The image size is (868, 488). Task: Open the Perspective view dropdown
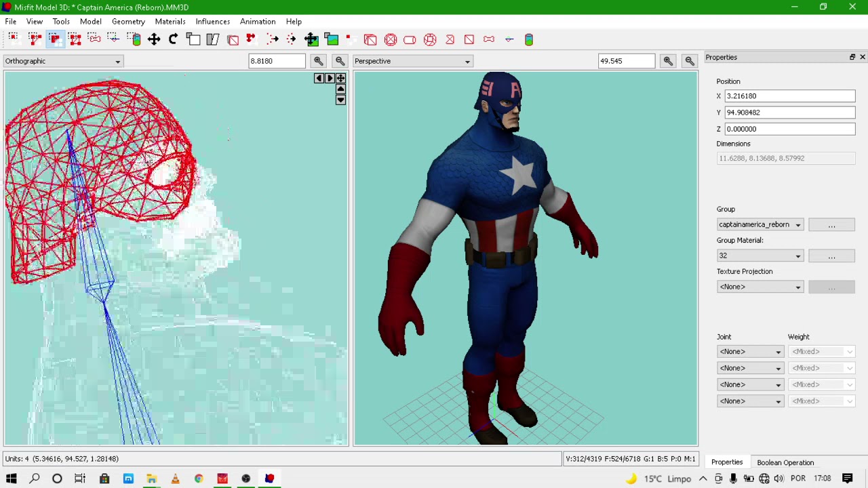(x=412, y=61)
